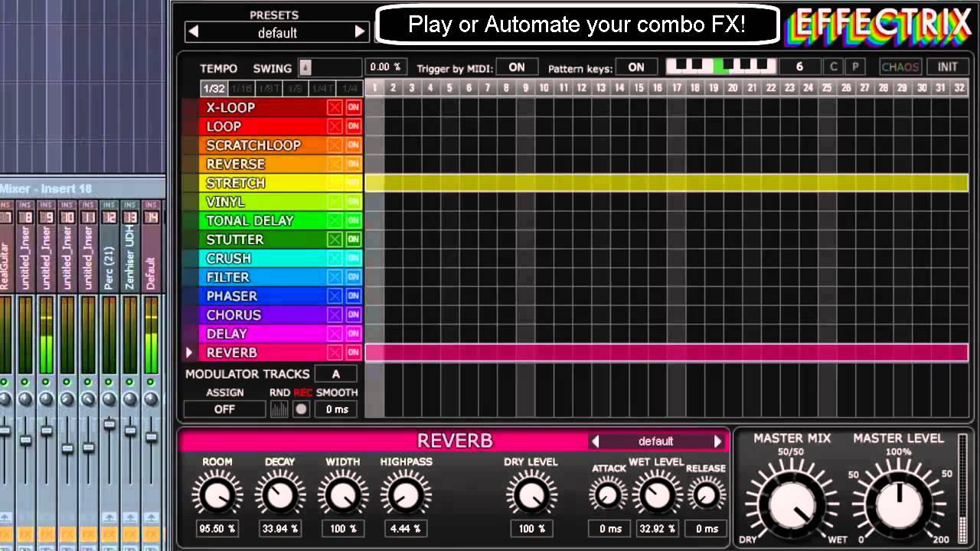Image resolution: width=980 pixels, height=551 pixels.
Task: Select the DELAY effect track label
Action: pyautogui.click(x=226, y=334)
